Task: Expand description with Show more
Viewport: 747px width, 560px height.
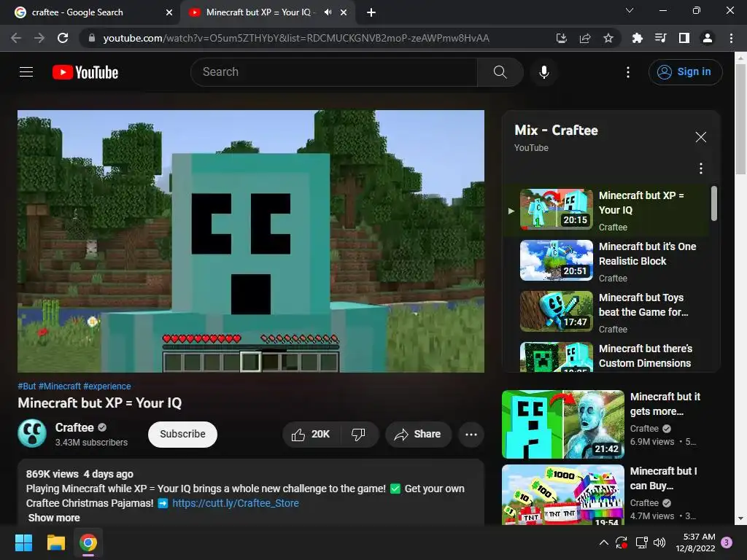Action: click(54, 518)
